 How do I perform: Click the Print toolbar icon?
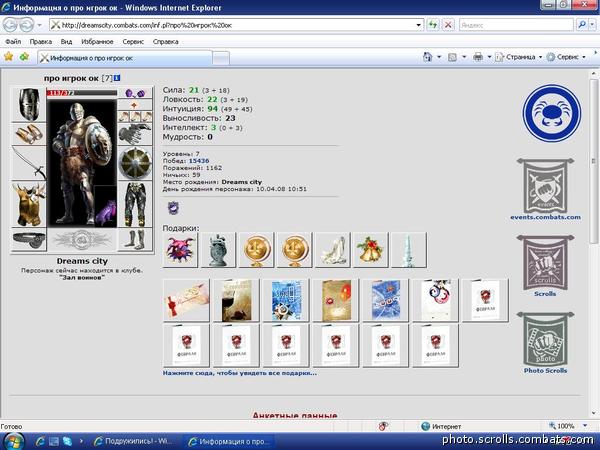pos(478,57)
